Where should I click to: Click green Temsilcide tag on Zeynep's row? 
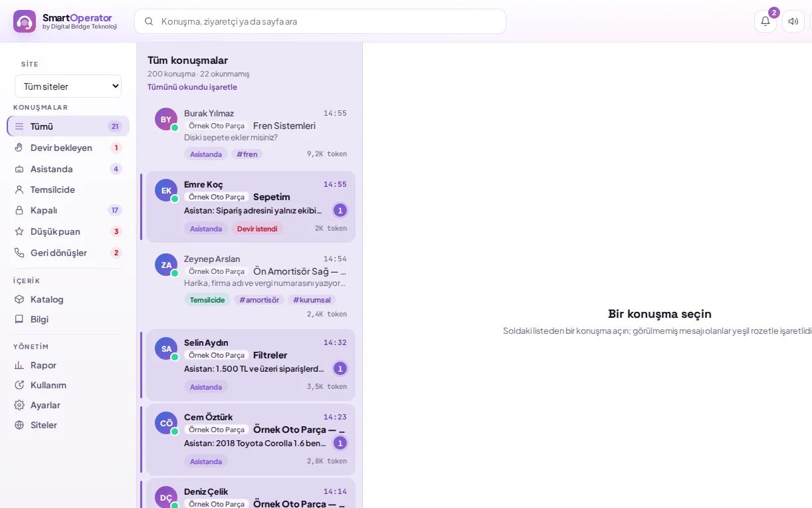point(207,300)
